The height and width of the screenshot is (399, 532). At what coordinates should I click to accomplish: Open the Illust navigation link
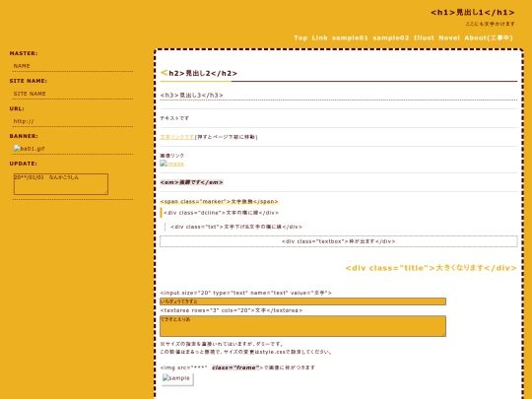(x=424, y=38)
